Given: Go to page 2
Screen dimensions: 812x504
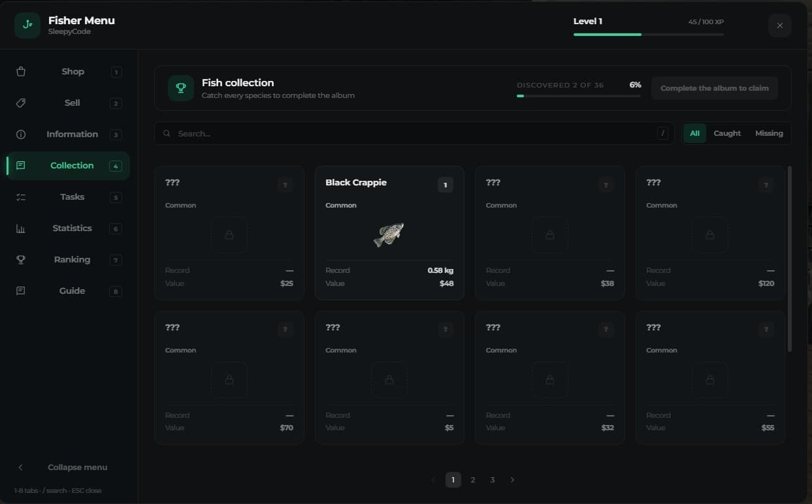Looking at the screenshot, I should click(x=473, y=480).
